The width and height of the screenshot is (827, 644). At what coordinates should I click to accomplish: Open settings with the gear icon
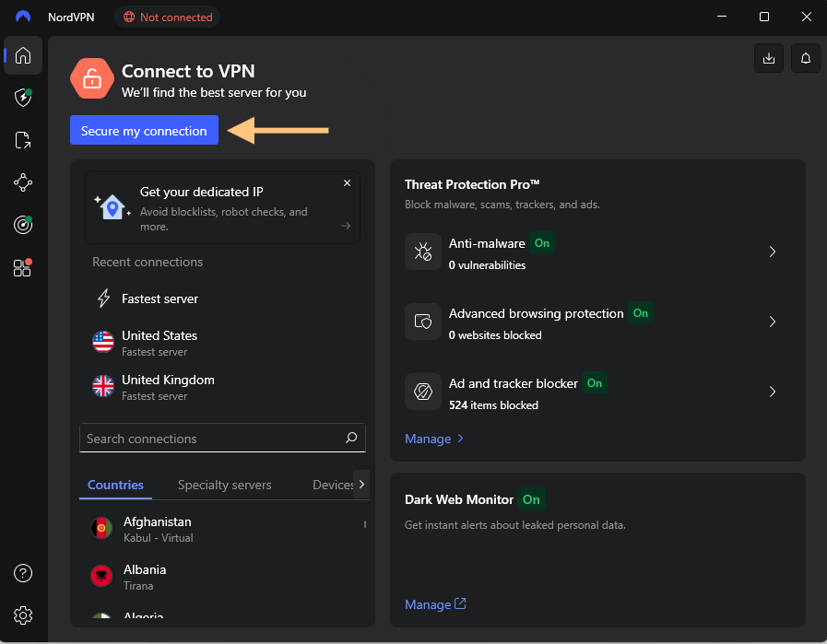point(23,615)
